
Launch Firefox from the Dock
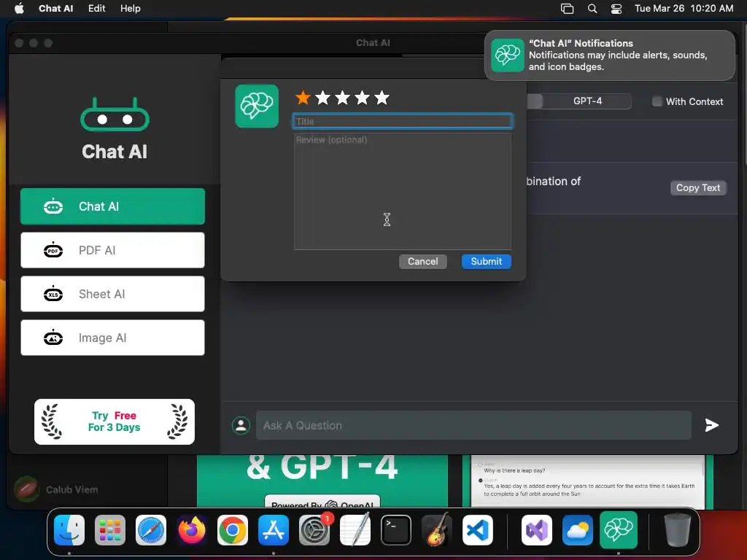pos(192,530)
